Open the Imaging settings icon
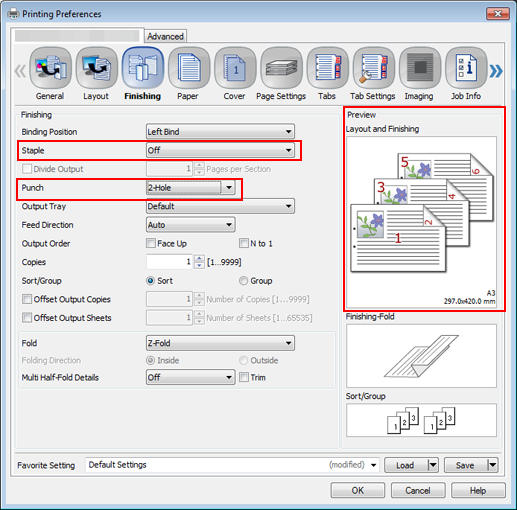This screenshot has width=517, height=510. pos(420,68)
